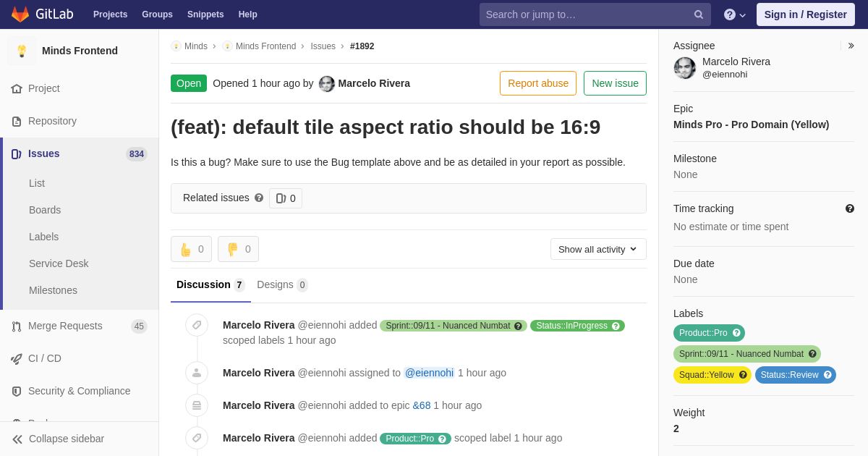Screen dimensions: 868x456
Task: Click Marcelo Rivera's avatar in issue header
Action: coord(327,83)
